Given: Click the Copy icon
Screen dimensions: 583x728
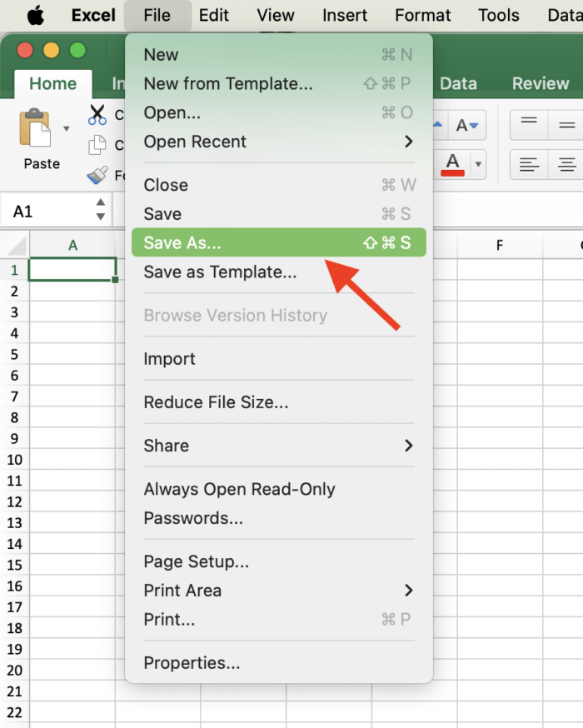Looking at the screenshot, I should pos(97,144).
